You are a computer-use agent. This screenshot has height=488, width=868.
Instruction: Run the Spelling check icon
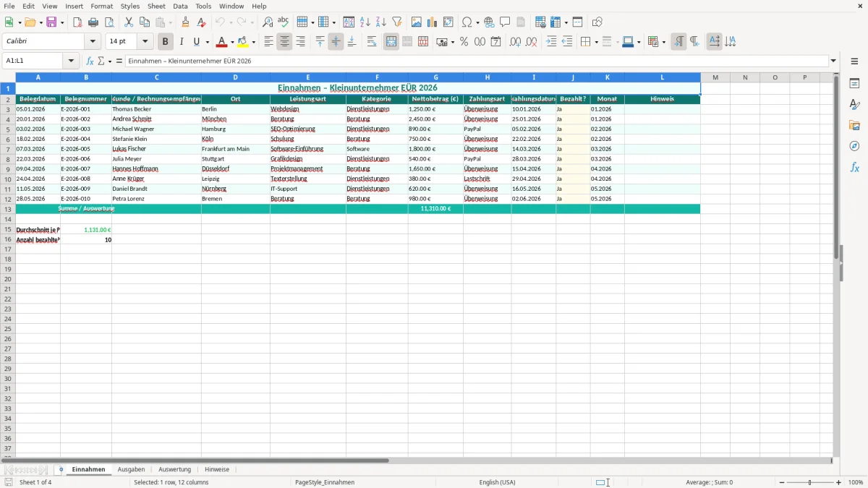click(x=284, y=22)
